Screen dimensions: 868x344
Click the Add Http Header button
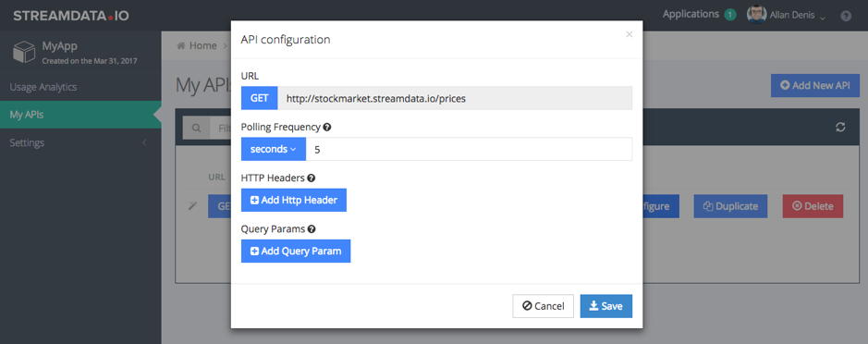(294, 200)
